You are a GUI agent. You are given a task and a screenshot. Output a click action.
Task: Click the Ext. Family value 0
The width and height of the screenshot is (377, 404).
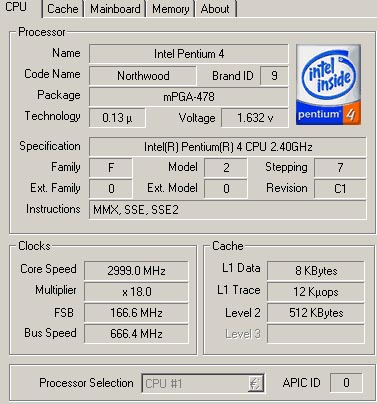coord(111,189)
